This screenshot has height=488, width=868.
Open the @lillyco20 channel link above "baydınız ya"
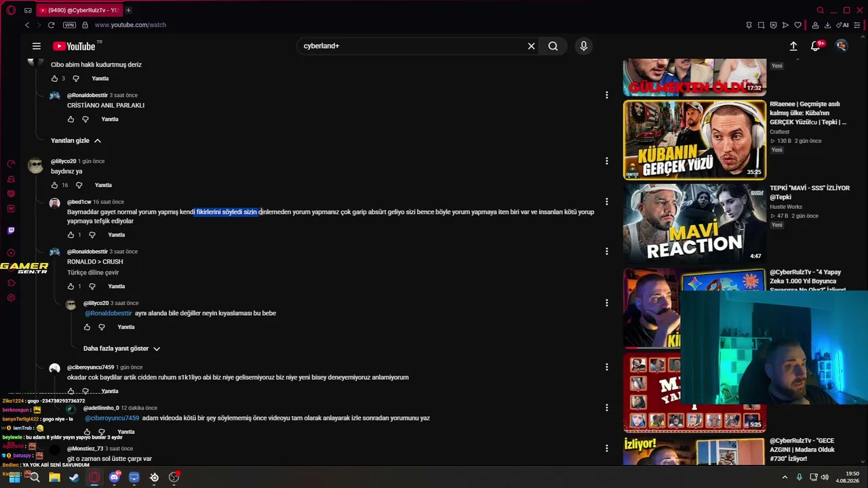pos(63,161)
